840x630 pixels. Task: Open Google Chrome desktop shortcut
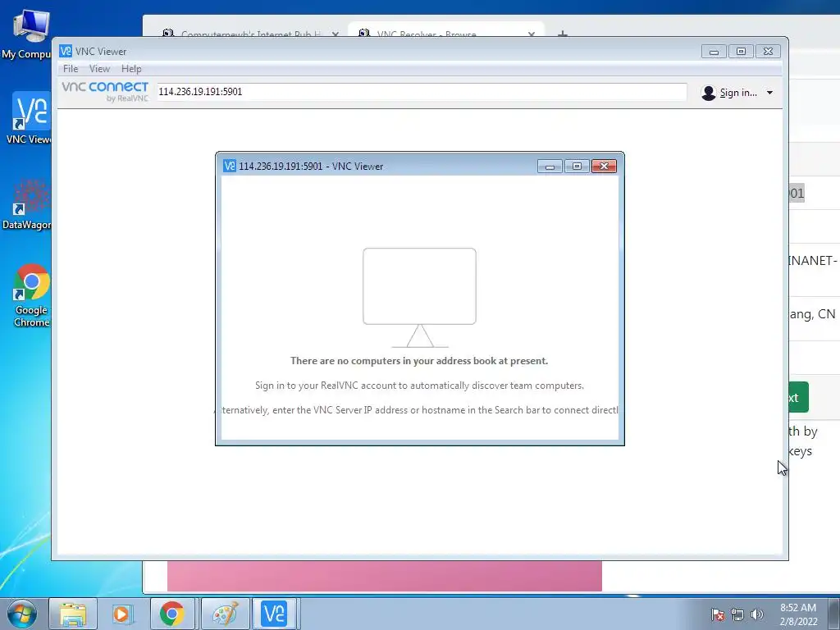point(31,294)
